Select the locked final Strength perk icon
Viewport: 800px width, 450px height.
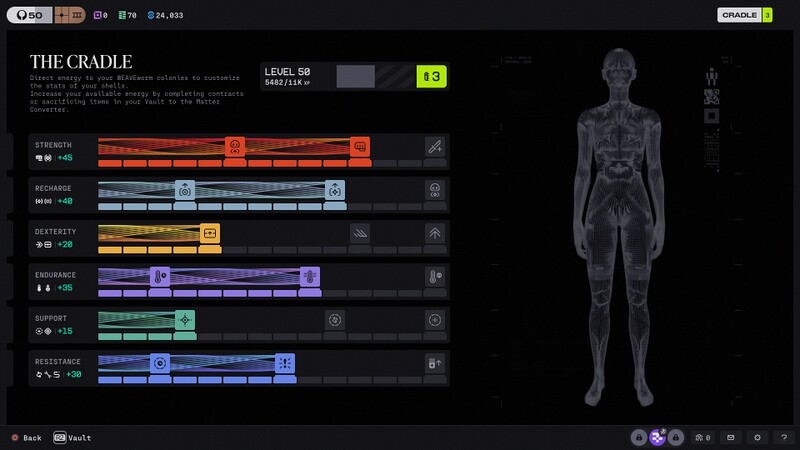(x=435, y=147)
